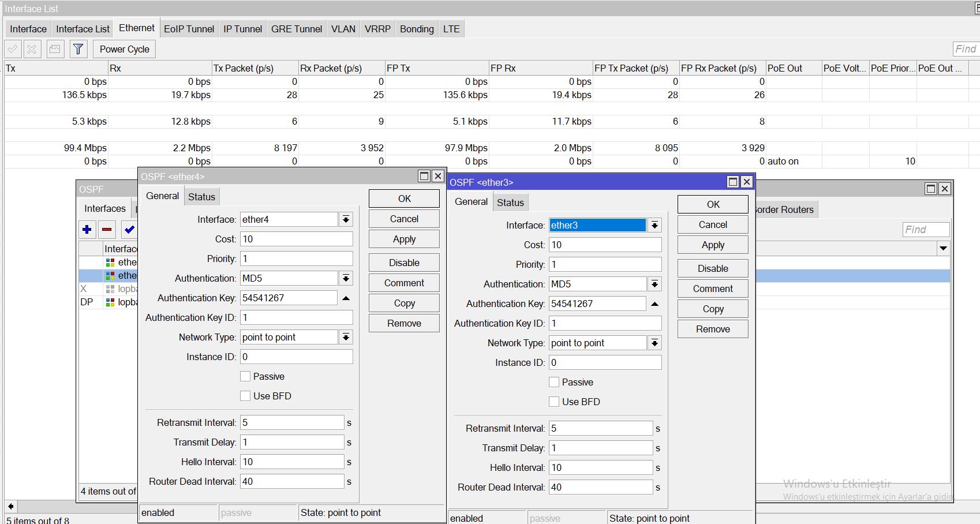
Task: Click the remove (−) icon in OSPF Interfaces panel
Action: [x=107, y=230]
